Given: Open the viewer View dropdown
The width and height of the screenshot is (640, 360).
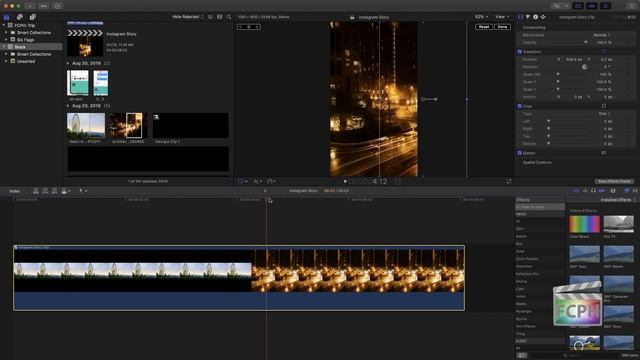Looking at the screenshot, I should coord(502,17).
